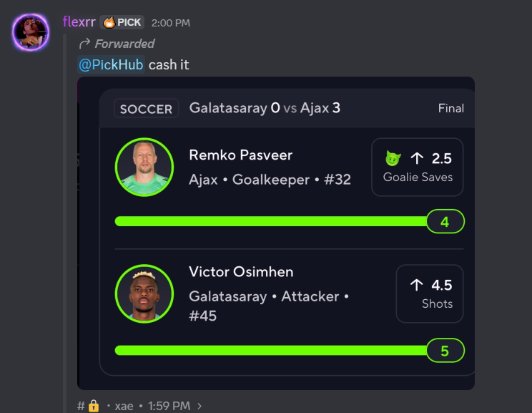
Task: Click the green demon emoji icon
Action: point(393,158)
